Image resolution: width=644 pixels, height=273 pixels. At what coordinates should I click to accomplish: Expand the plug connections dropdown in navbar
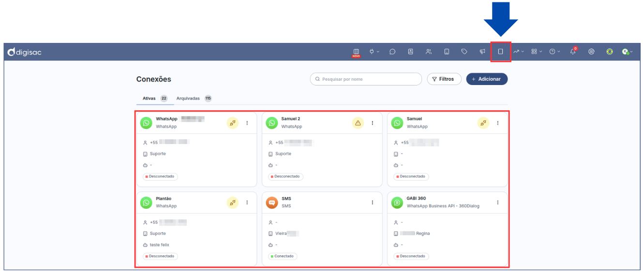point(374,52)
